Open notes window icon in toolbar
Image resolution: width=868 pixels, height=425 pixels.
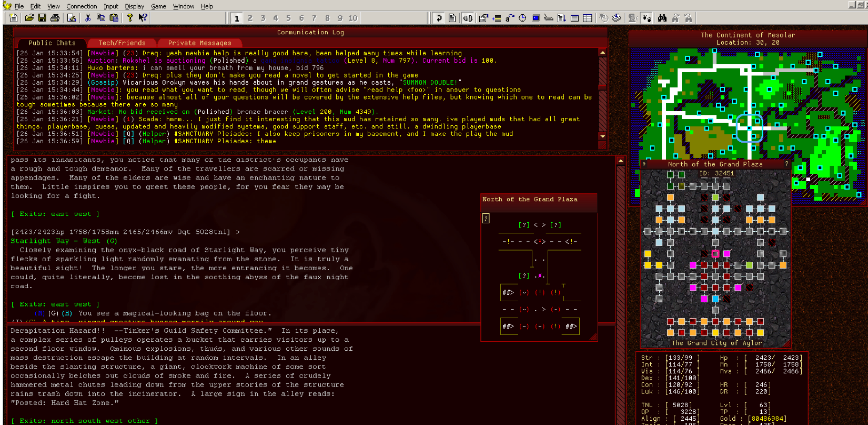(x=574, y=18)
